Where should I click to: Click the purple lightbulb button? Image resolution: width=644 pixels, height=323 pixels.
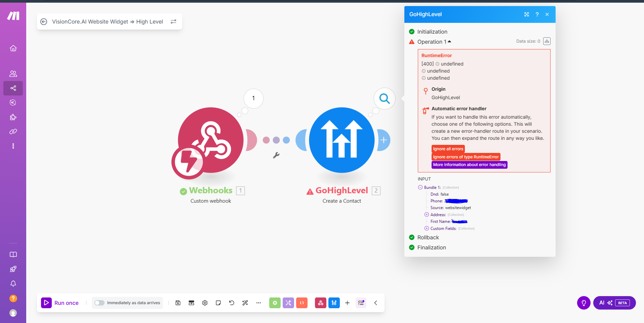[584, 303]
